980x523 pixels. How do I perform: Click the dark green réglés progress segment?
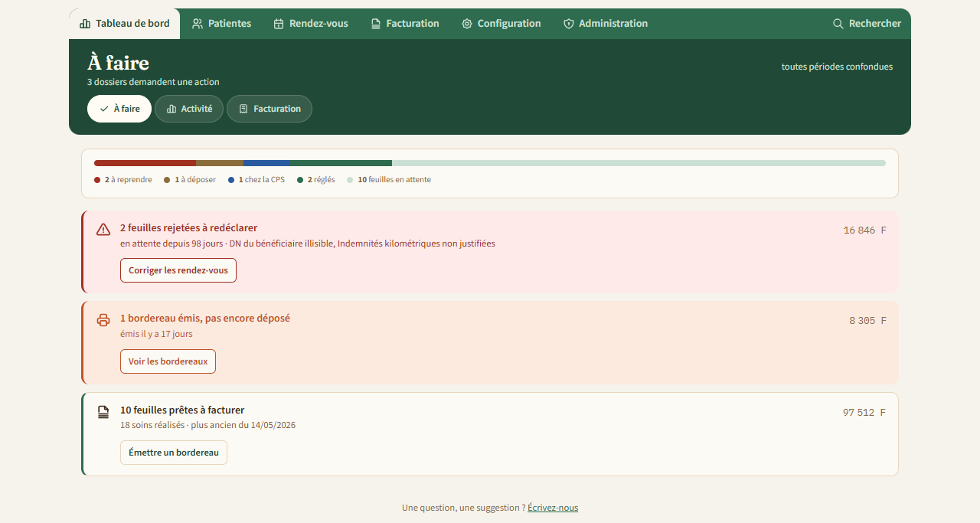[x=341, y=163]
